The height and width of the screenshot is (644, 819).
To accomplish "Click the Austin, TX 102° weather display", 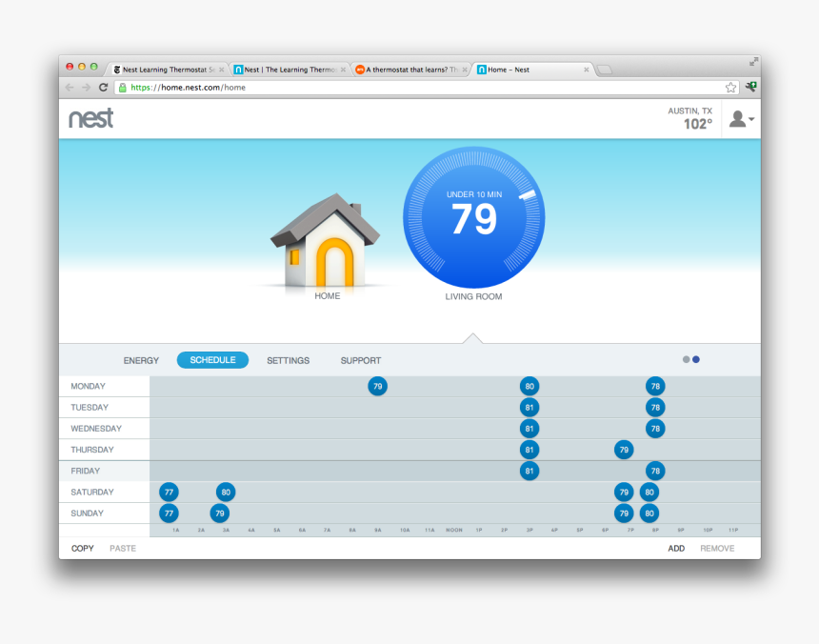I will pos(690,118).
